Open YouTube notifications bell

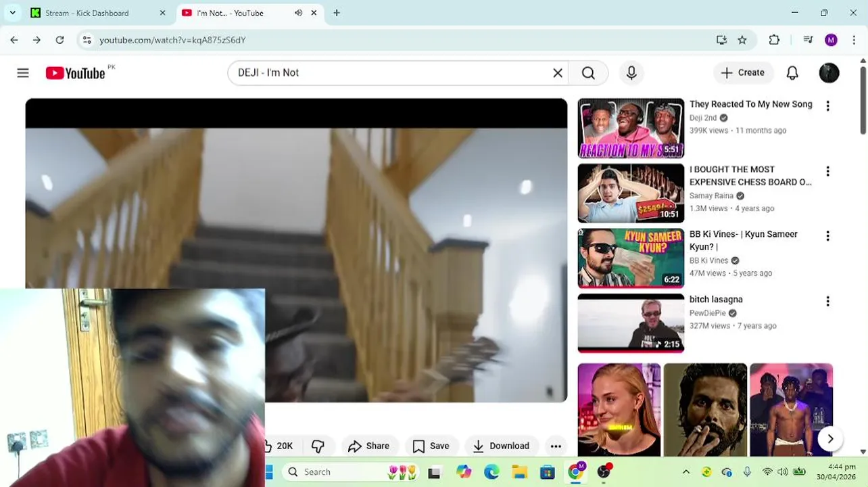(x=792, y=73)
